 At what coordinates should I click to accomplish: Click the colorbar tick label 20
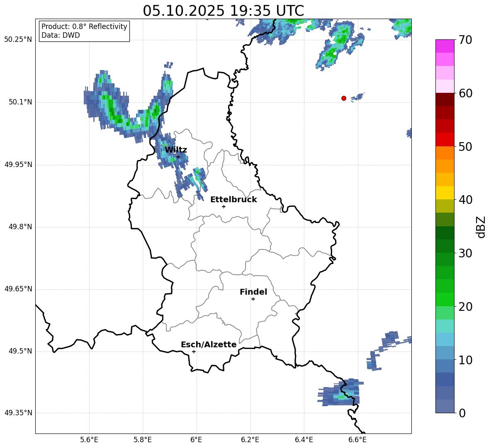click(x=466, y=307)
